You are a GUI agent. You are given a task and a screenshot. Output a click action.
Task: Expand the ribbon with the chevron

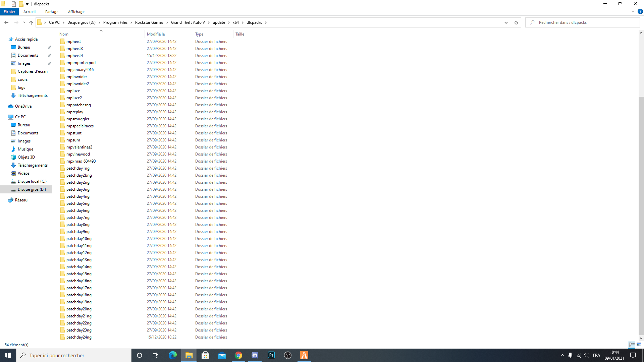(633, 11)
